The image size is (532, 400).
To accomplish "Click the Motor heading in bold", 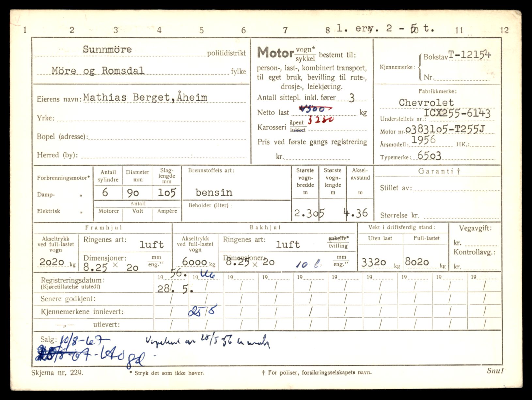I will pos(275,53).
